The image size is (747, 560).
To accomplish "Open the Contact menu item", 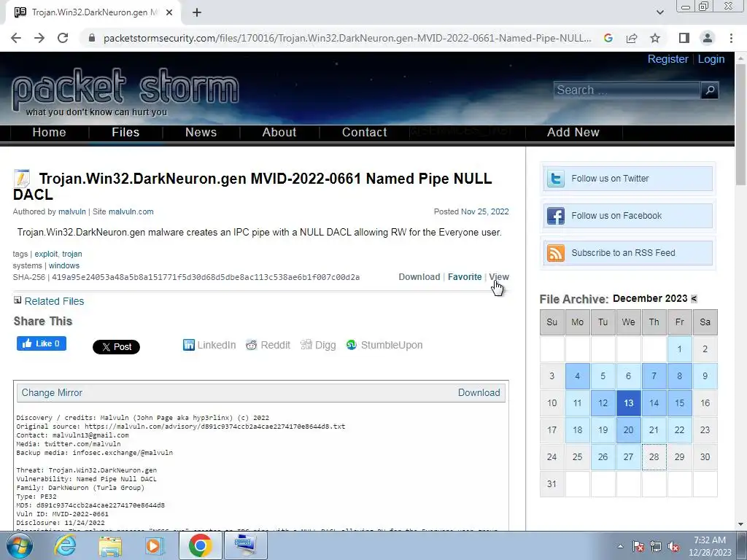I will pyautogui.click(x=365, y=133).
